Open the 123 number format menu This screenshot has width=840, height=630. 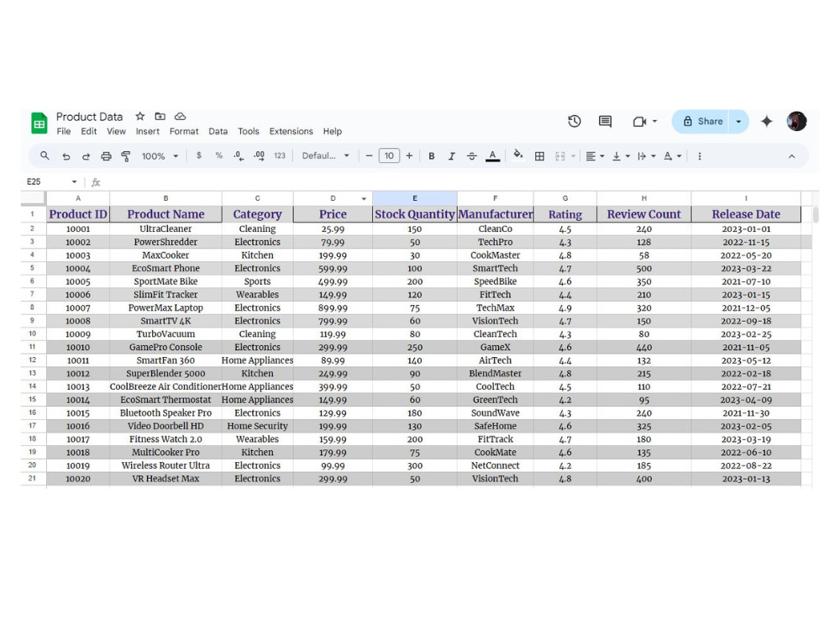point(280,156)
